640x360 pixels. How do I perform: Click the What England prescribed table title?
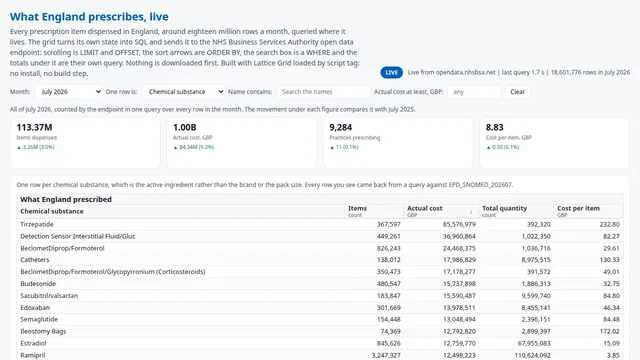(x=66, y=199)
